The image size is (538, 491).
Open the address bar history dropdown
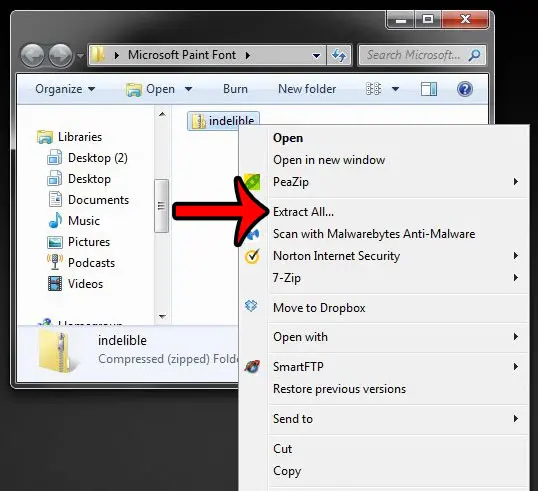[x=316, y=55]
